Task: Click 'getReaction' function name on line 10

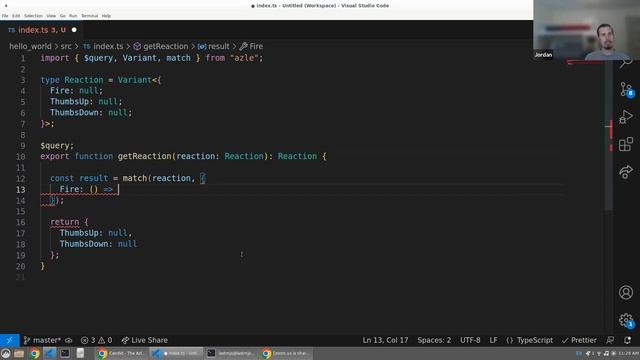Action: point(145,156)
